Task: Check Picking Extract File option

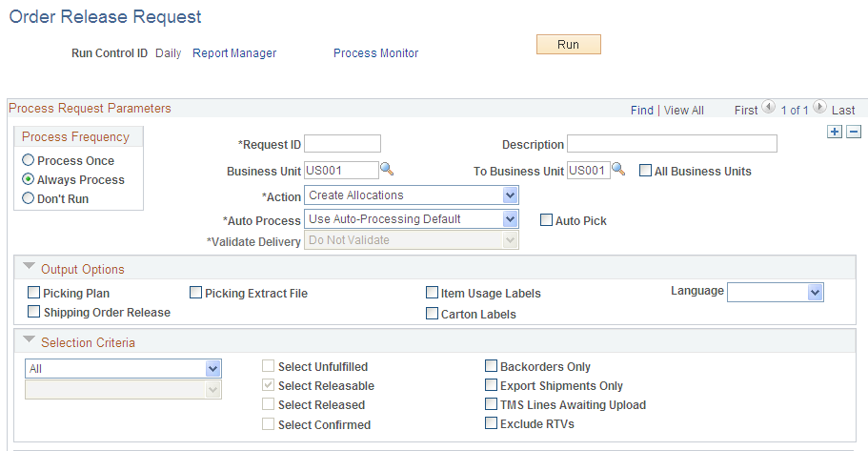Action: (195, 292)
